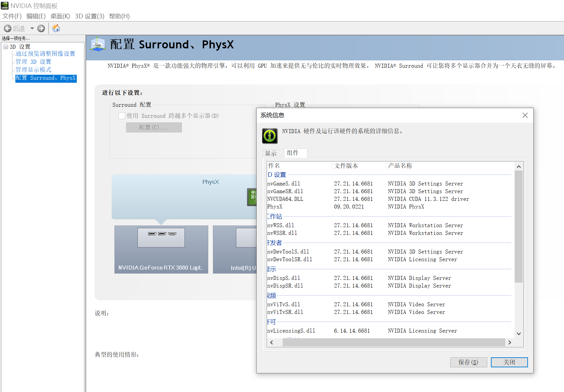Open the back history dropdown arrow
The height and width of the screenshot is (392, 564).
tap(32, 28)
